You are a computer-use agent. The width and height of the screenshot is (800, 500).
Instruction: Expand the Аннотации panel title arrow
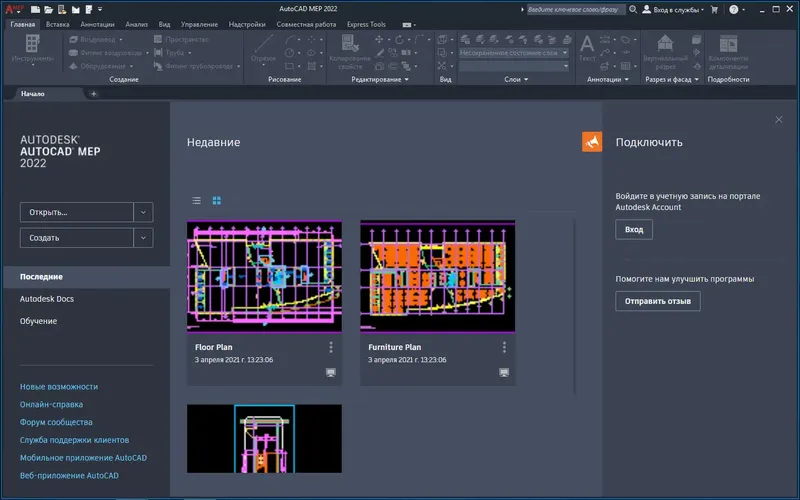click(x=627, y=80)
